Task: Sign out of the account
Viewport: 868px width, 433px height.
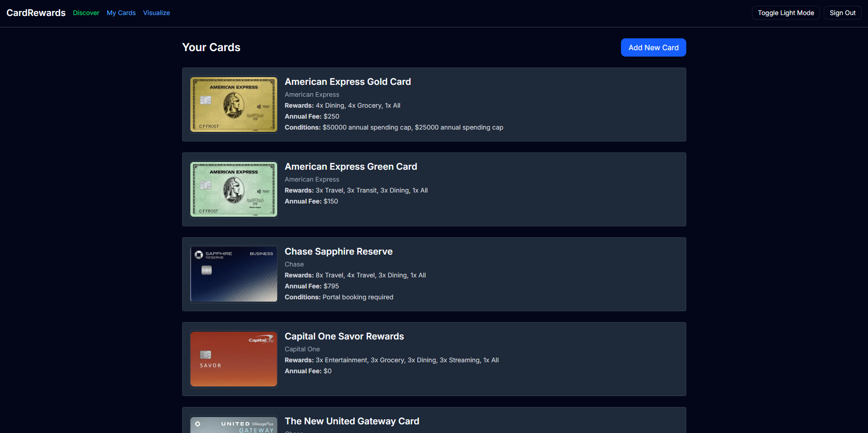Action: tap(842, 13)
